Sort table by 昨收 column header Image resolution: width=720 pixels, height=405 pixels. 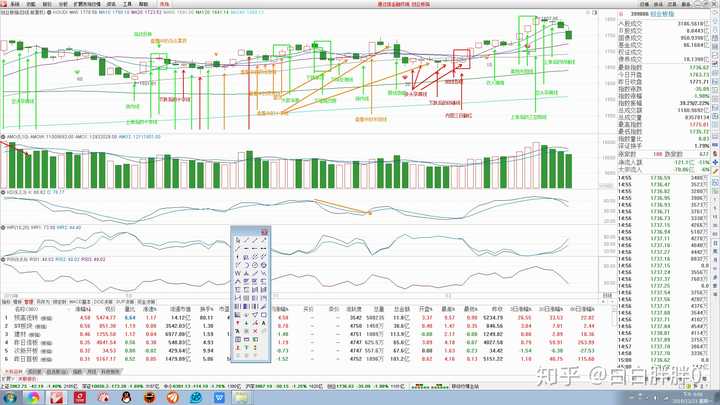[x=497, y=309]
